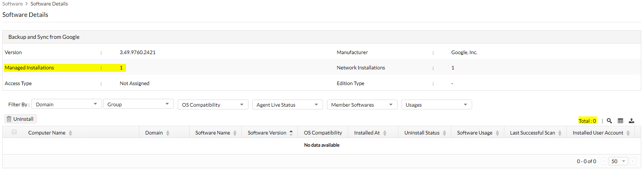This screenshot has height=169, width=644.
Task: Click the Uninstall button
Action: coord(20,119)
